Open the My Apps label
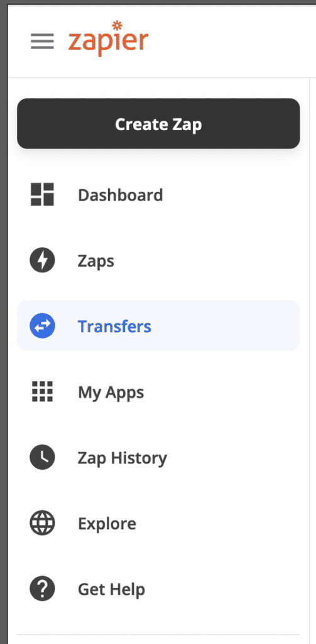 click(x=111, y=393)
